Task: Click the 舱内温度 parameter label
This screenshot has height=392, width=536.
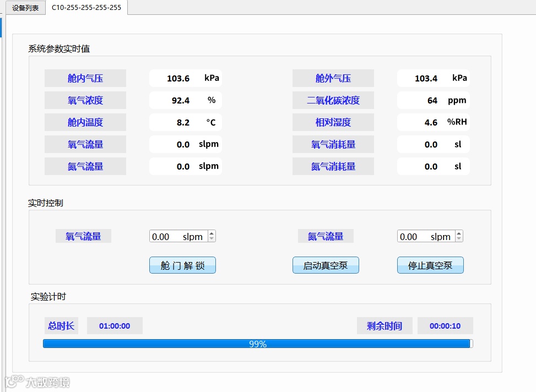Action: pyautogui.click(x=85, y=122)
